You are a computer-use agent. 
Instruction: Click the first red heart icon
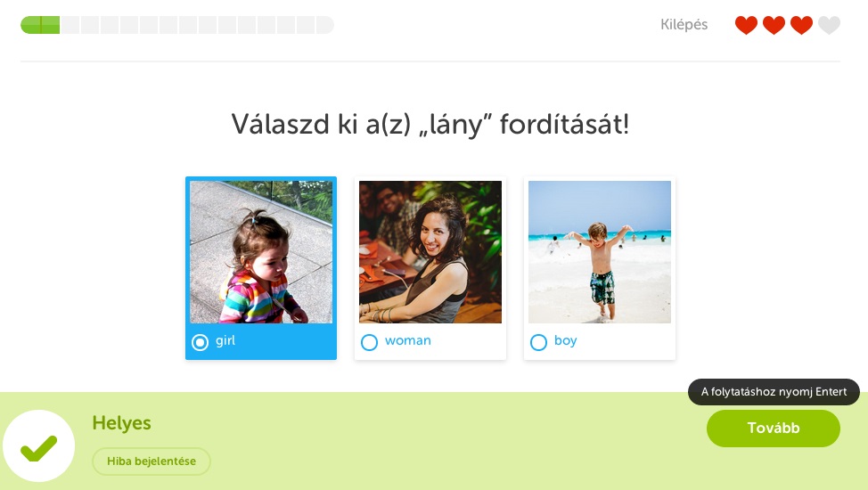point(746,25)
